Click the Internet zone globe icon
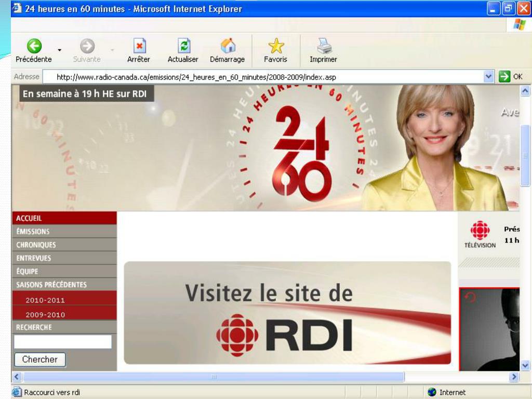 click(x=432, y=392)
